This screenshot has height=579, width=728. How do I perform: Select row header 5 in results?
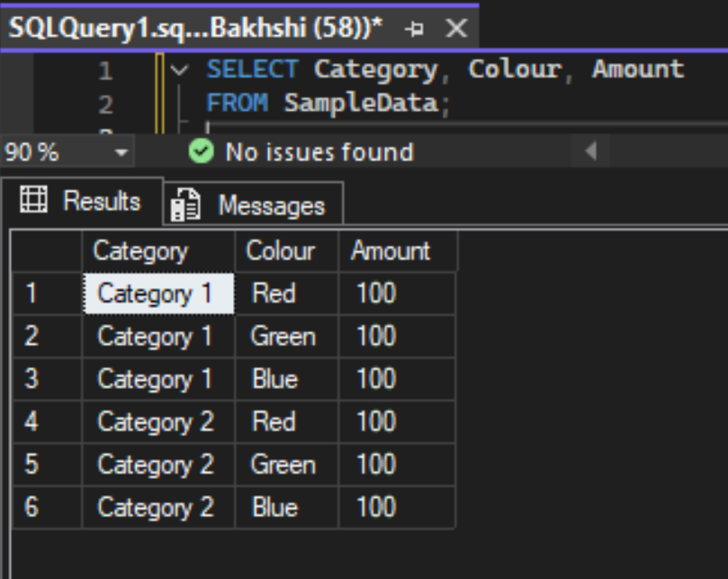pyautogui.click(x=47, y=465)
